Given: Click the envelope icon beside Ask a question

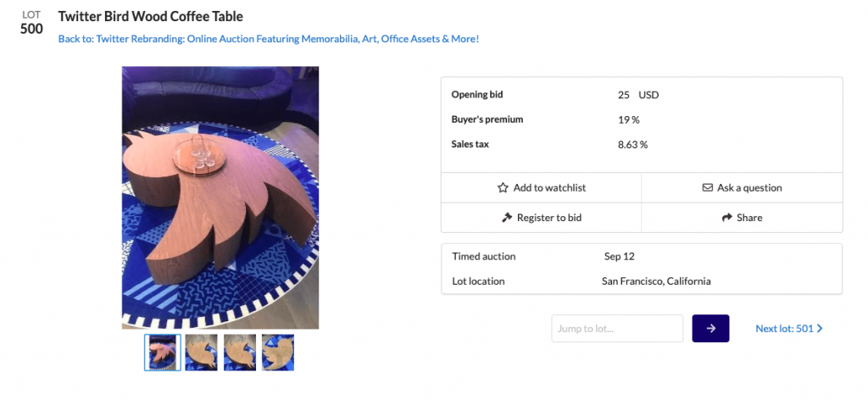Looking at the screenshot, I should (x=708, y=188).
